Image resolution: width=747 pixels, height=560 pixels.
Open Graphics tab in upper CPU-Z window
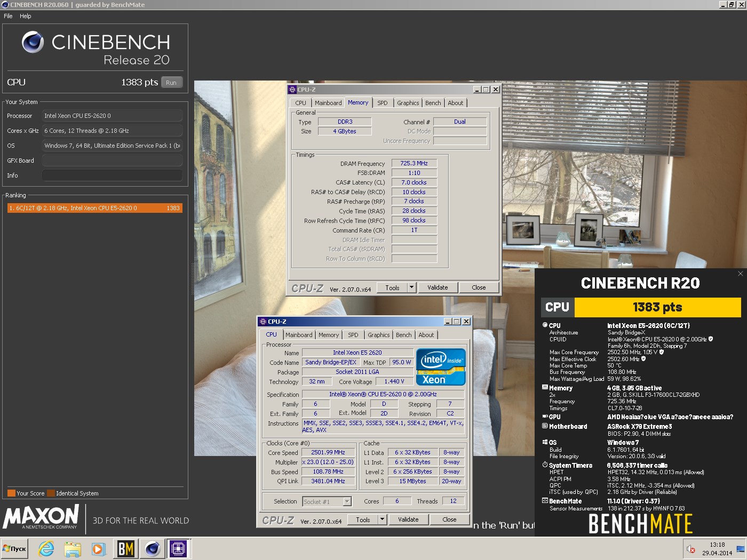click(408, 103)
